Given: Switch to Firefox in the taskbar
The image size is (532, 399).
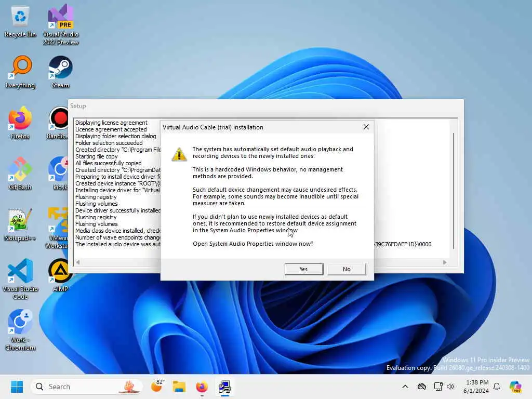Looking at the screenshot, I should pos(202,387).
